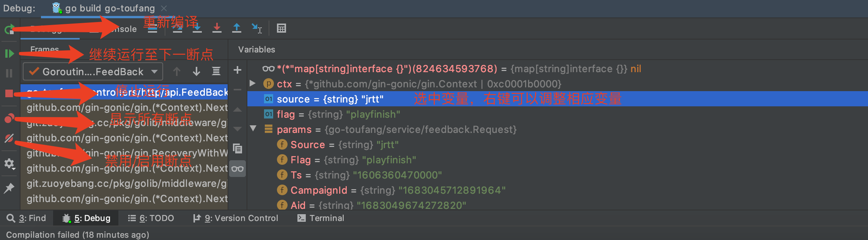Expand the ctx variable node
The height and width of the screenshot is (240, 868).
(253, 84)
